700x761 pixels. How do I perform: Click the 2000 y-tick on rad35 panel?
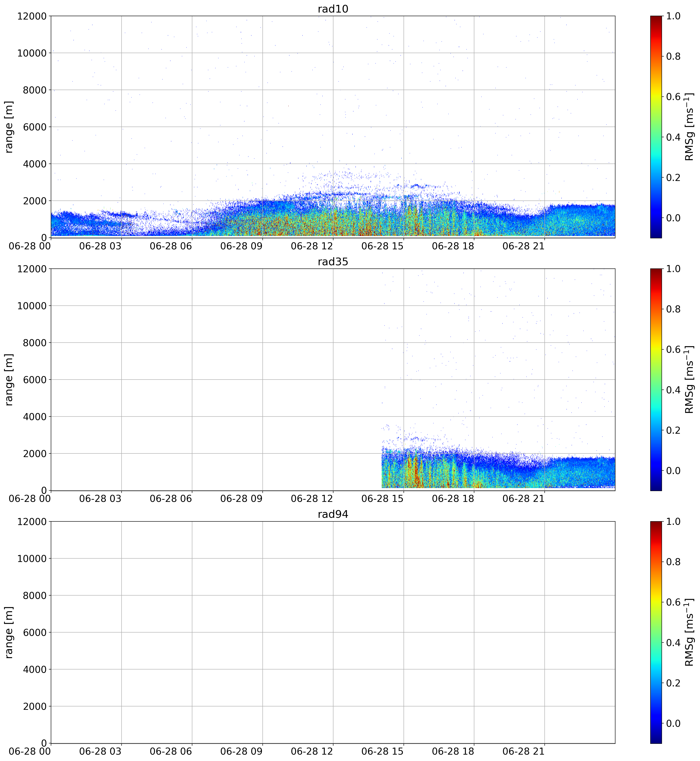pyautogui.click(x=34, y=454)
